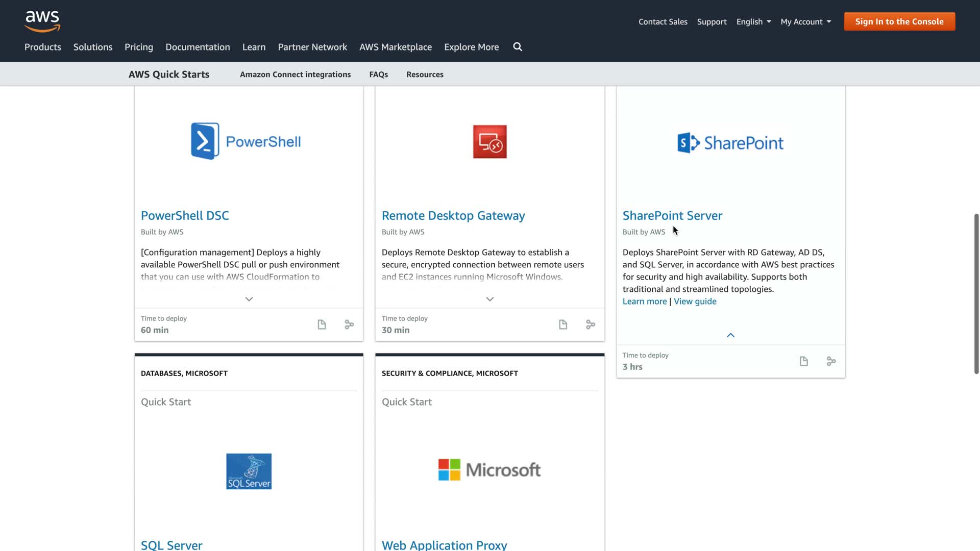Open the English language dropdown
This screenshot has width=980, height=551.
point(753,21)
